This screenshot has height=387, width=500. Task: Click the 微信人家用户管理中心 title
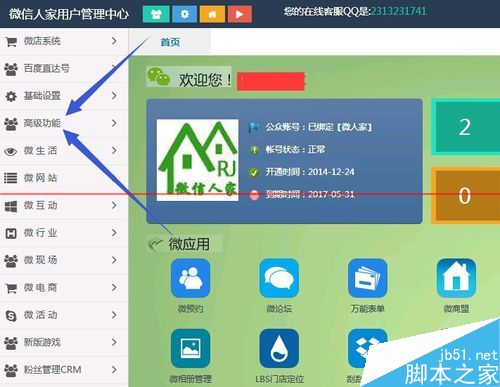[x=69, y=14]
